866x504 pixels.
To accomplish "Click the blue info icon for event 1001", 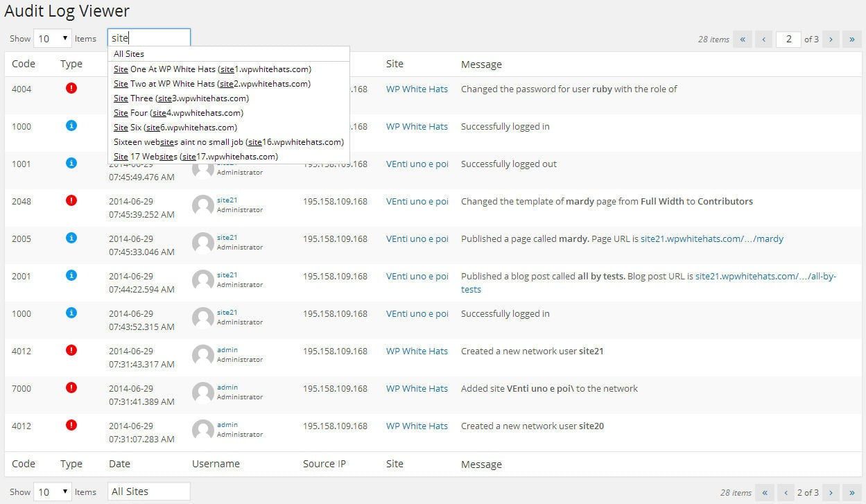I will click(71, 163).
